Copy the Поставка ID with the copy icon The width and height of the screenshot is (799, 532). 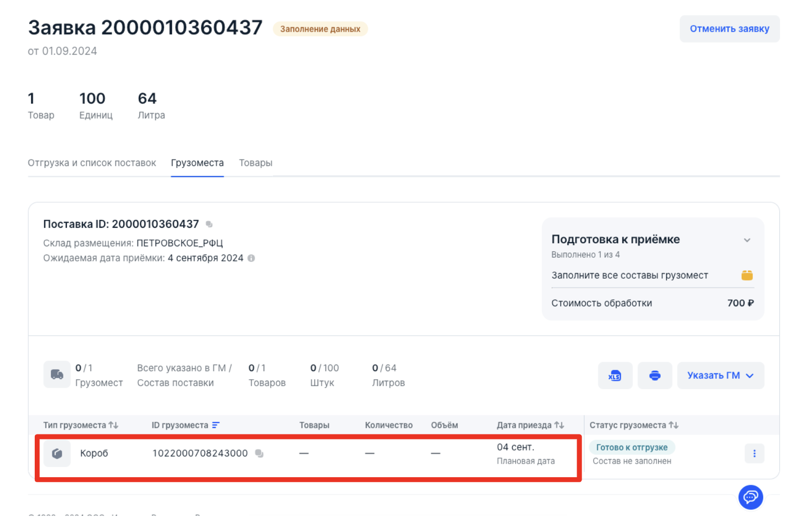coord(209,224)
